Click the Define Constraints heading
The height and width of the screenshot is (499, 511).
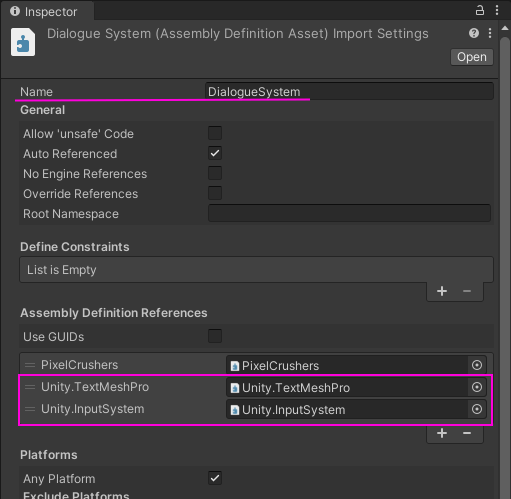coord(75,247)
